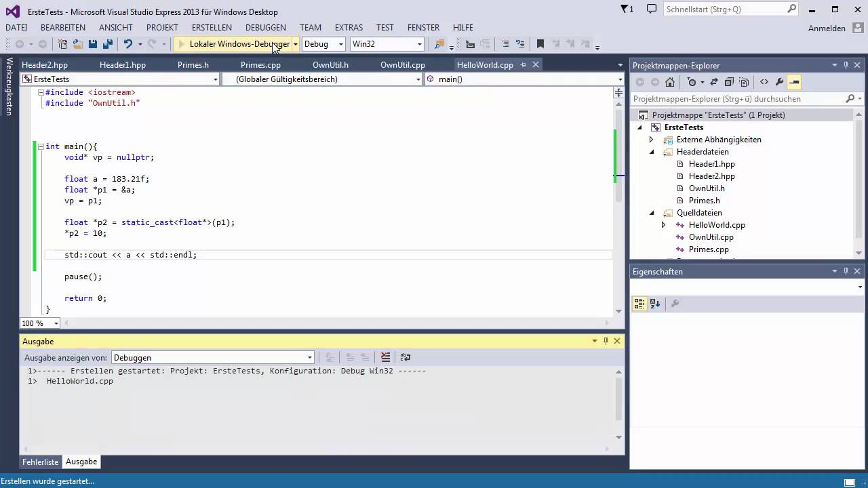Close the HelloWorld.cpp tab
This screenshot has height=488, width=868.
[x=535, y=64]
